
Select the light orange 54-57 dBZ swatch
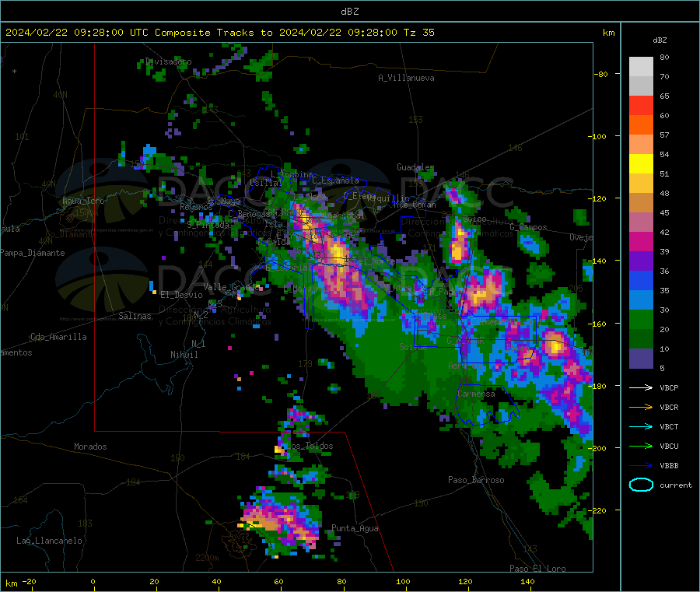tap(641, 145)
